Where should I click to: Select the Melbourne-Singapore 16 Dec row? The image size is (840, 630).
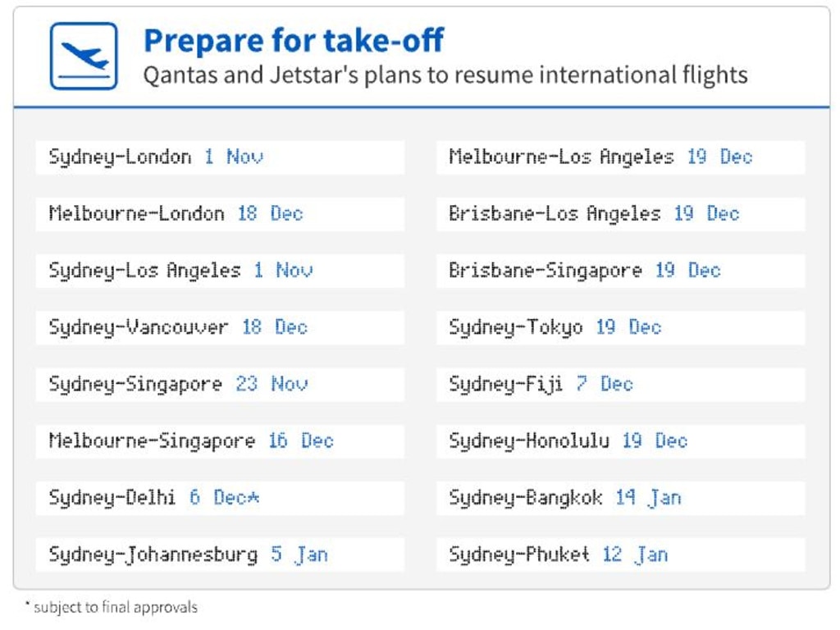click(220, 441)
